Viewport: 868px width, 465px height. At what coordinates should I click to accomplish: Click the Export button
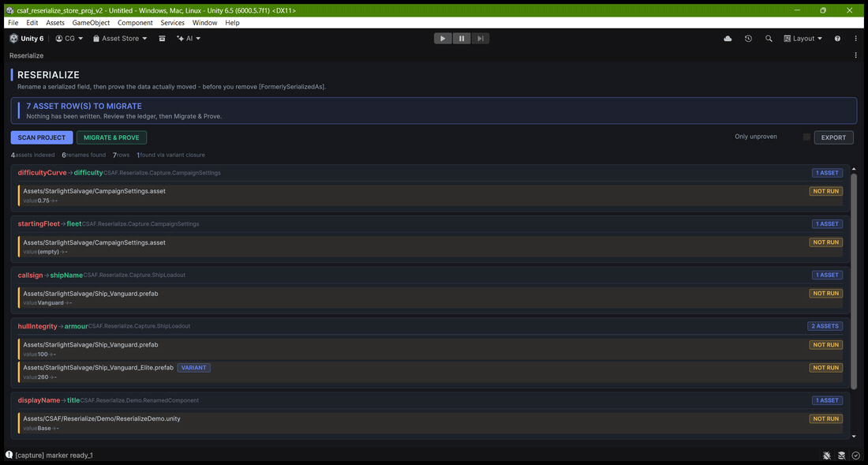[x=834, y=137]
